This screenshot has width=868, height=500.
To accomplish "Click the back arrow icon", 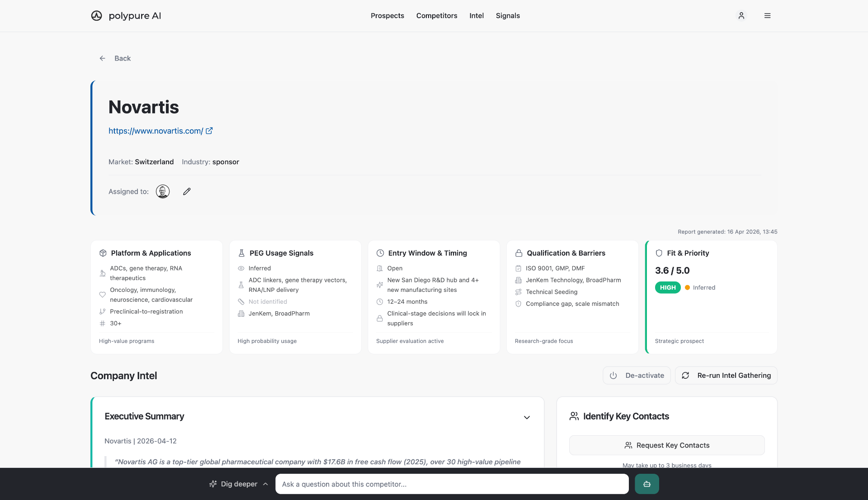I will 103,58.
